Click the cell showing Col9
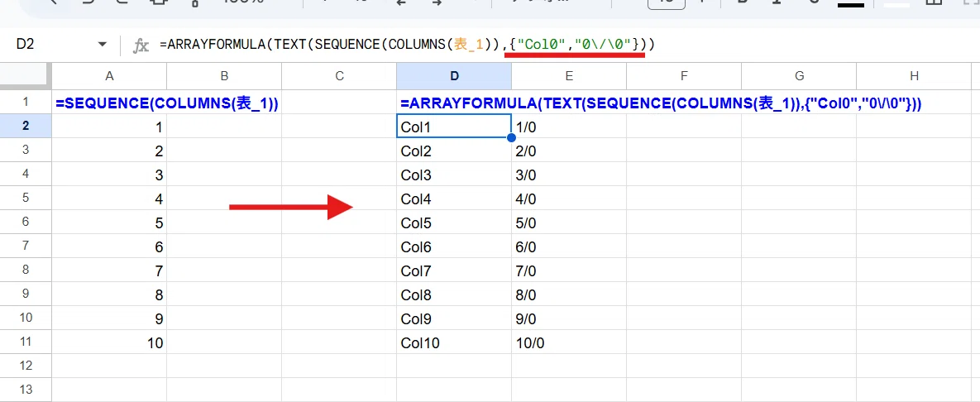The width and height of the screenshot is (980, 402). [x=454, y=318]
